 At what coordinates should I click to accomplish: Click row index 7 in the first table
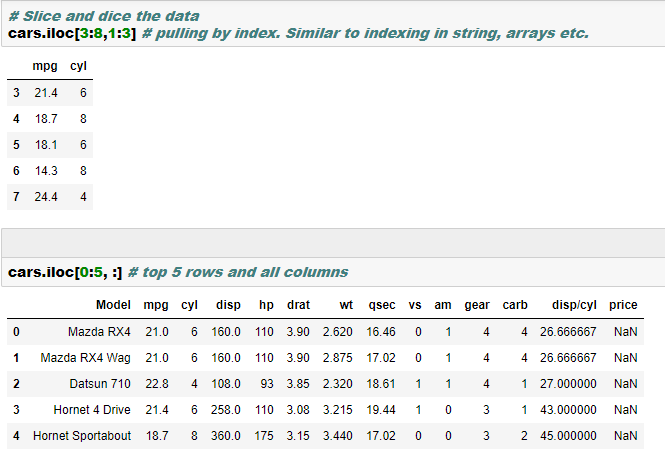coord(16,197)
